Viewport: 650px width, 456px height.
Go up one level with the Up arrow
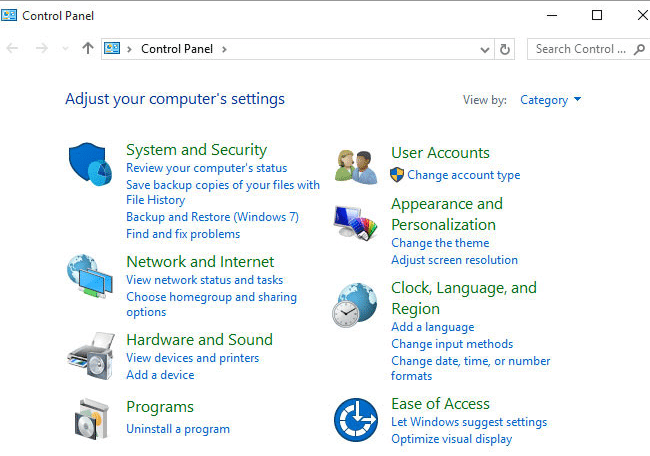pos(88,49)
